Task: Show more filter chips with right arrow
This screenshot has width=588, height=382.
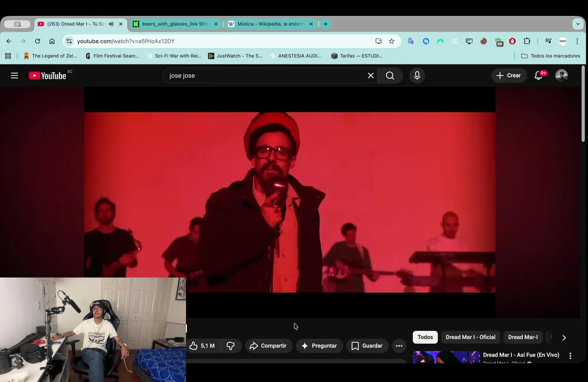Action: (564, 337)
